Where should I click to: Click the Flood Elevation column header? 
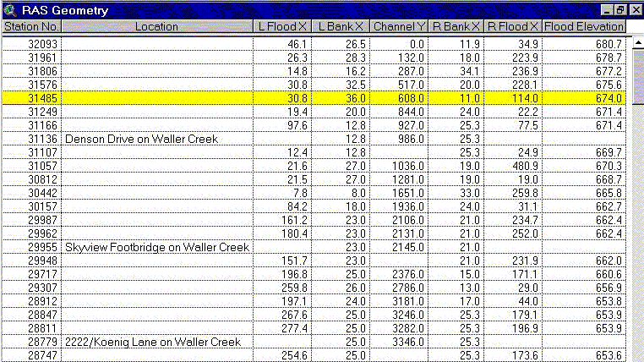(584, 26)
